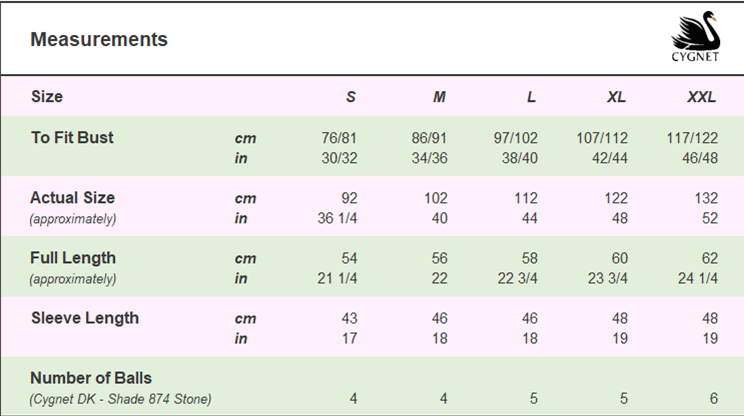Click the Full Length row label
The image size is (744, 416).
pos(73,258)
